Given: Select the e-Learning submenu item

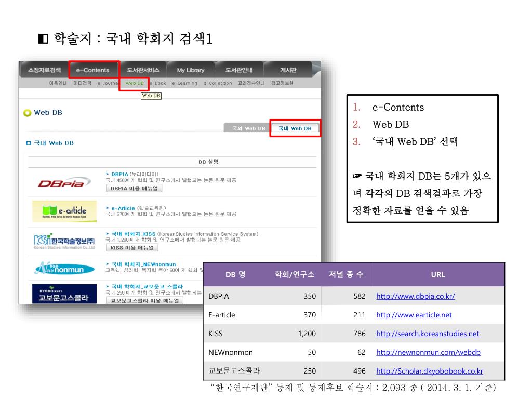Looking at the screenshot, I should point(184,83).
